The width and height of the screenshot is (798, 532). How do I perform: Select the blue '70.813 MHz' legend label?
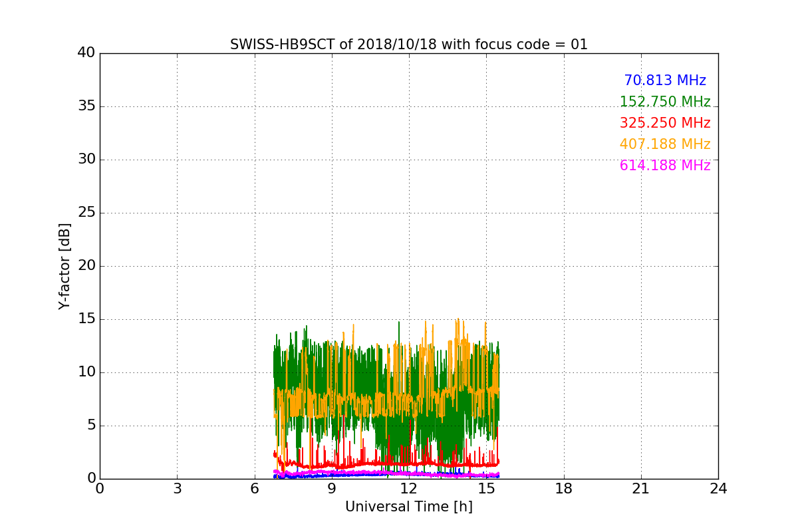(665, 80)
